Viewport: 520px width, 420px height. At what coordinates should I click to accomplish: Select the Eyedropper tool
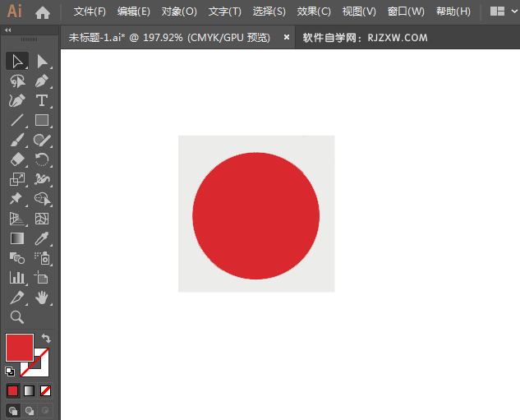42,238
